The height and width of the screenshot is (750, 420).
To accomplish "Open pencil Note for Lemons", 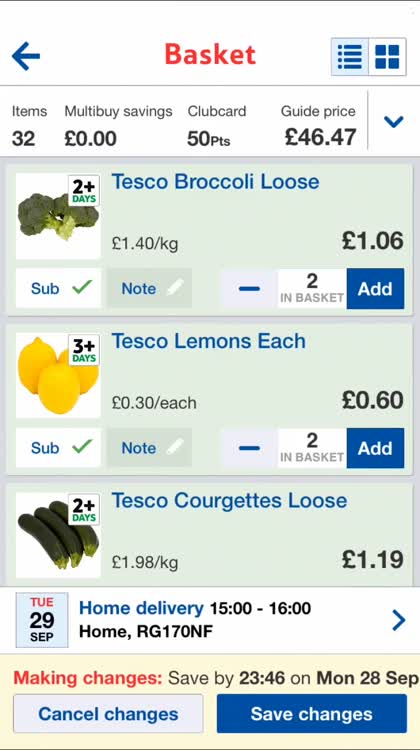I will coord(149,448).
